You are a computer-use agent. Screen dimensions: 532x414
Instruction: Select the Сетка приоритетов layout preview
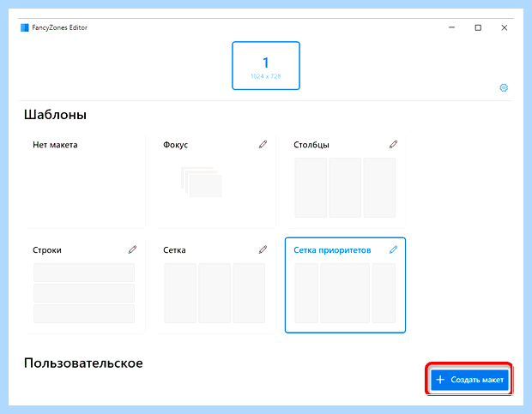pyautogui.click(x=345, y=293)
